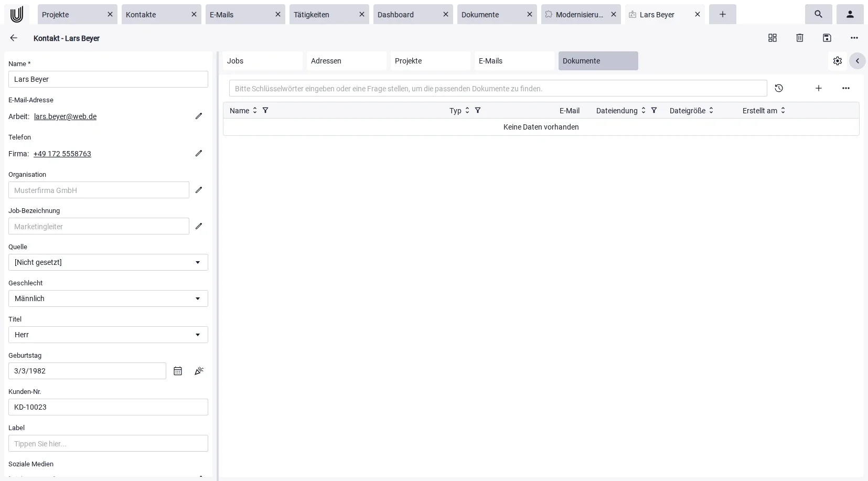This screenshot has width=868, height=481.
Task: Open document search history icon
Action: click(x=779, y=88)
